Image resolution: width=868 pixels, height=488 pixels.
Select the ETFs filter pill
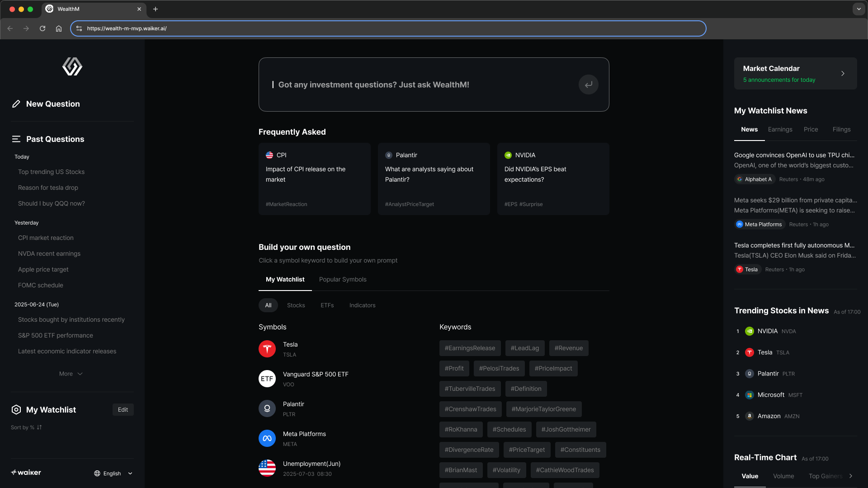click(x=327, y=305)
